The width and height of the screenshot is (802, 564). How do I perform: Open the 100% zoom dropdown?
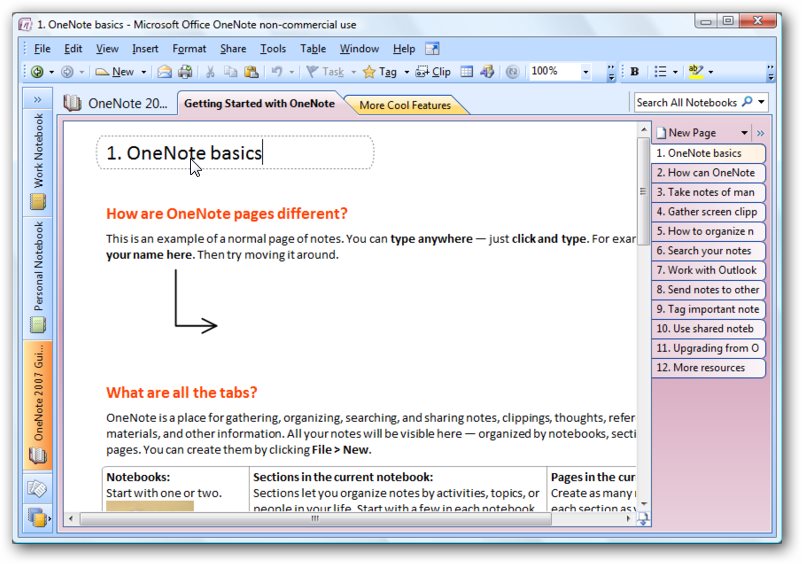(586, 72)
